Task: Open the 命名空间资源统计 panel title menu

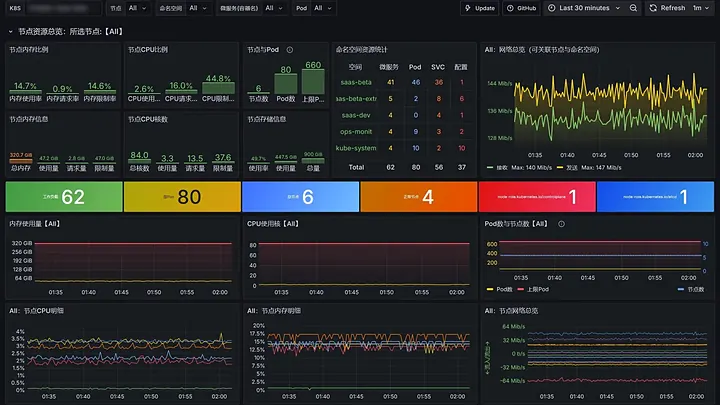Action: [x=362, y=50]
